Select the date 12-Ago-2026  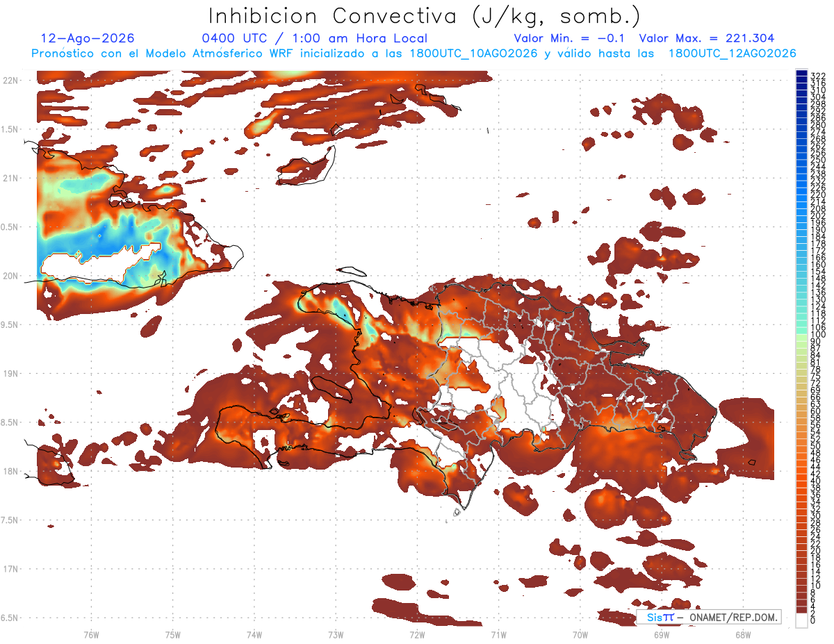click(x=88, y=38)
